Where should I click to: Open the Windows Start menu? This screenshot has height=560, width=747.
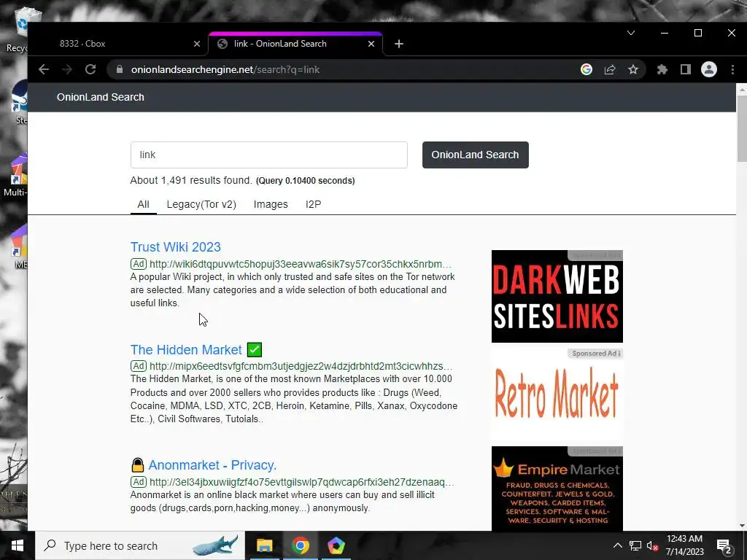pos(18,545)
